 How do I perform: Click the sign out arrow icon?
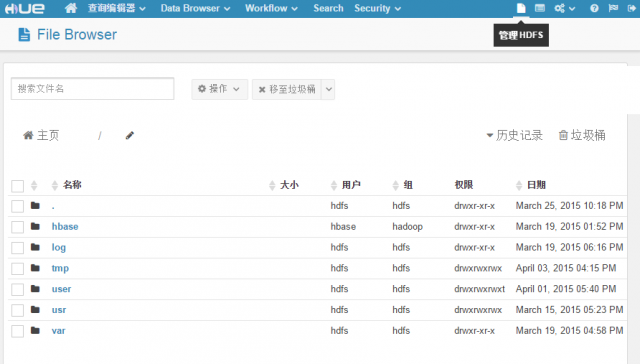tap(631, 8)
